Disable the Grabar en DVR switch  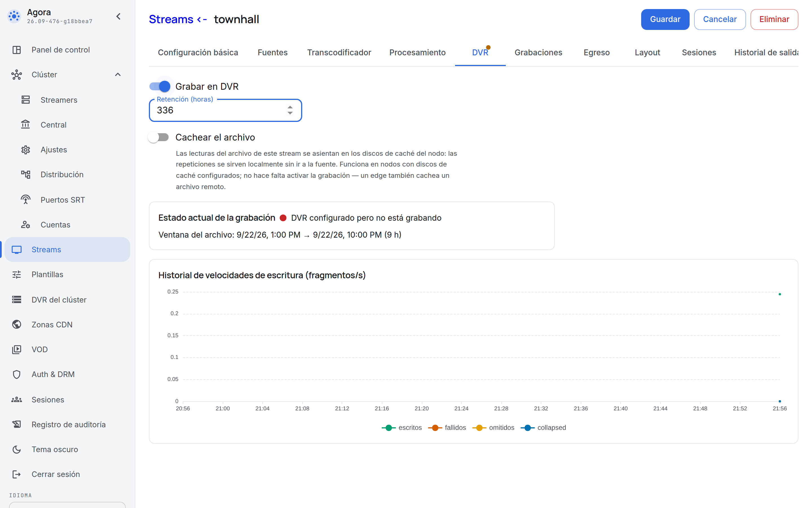click(160, 86)
